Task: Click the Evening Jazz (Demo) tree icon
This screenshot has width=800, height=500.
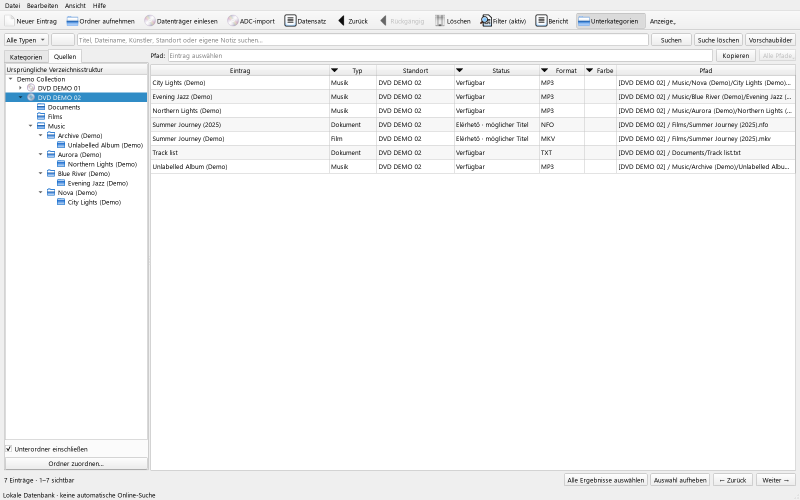Action: [x=61, y=183]
